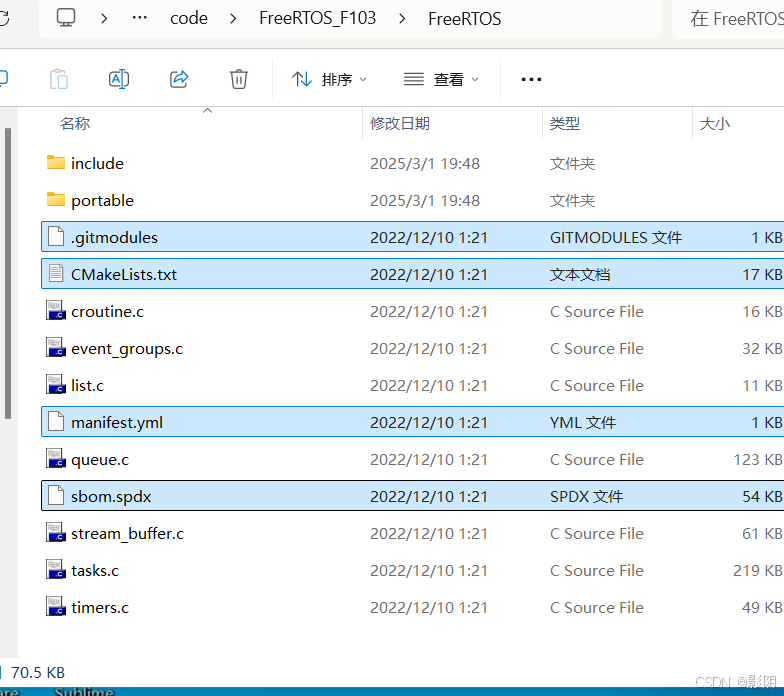The width and height of the screenshot is (784, 696).
Task: Click the sbom.spdx file icon
Action: 56,496
